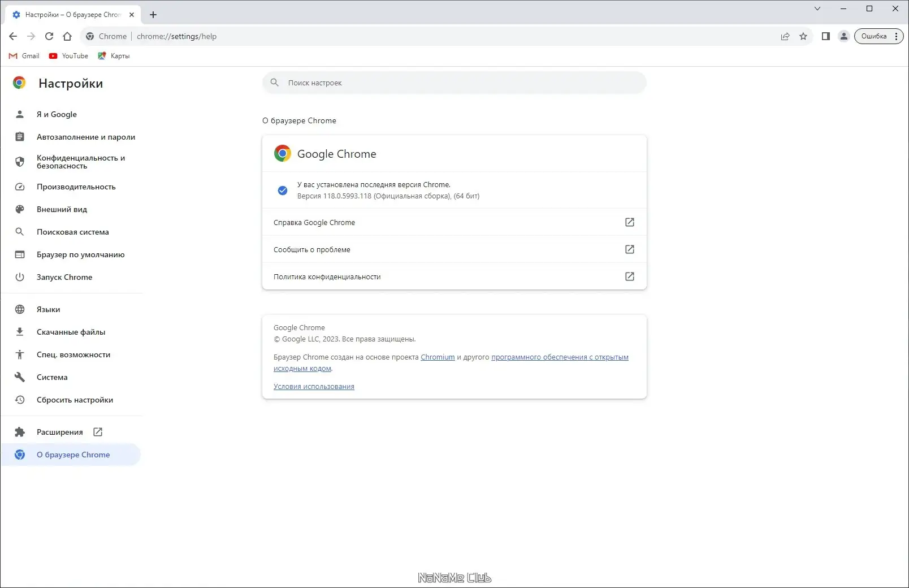Close the Настройки tab

tap(132, 15)
